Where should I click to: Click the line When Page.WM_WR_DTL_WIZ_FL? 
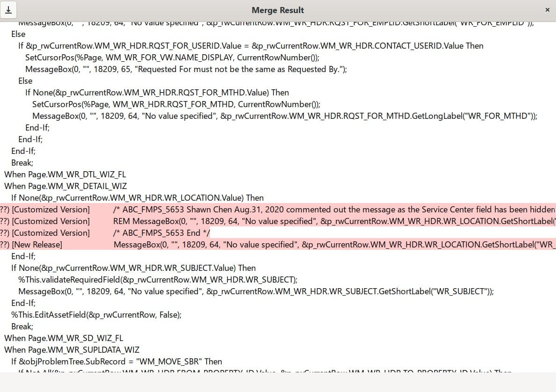pos(65,174)
